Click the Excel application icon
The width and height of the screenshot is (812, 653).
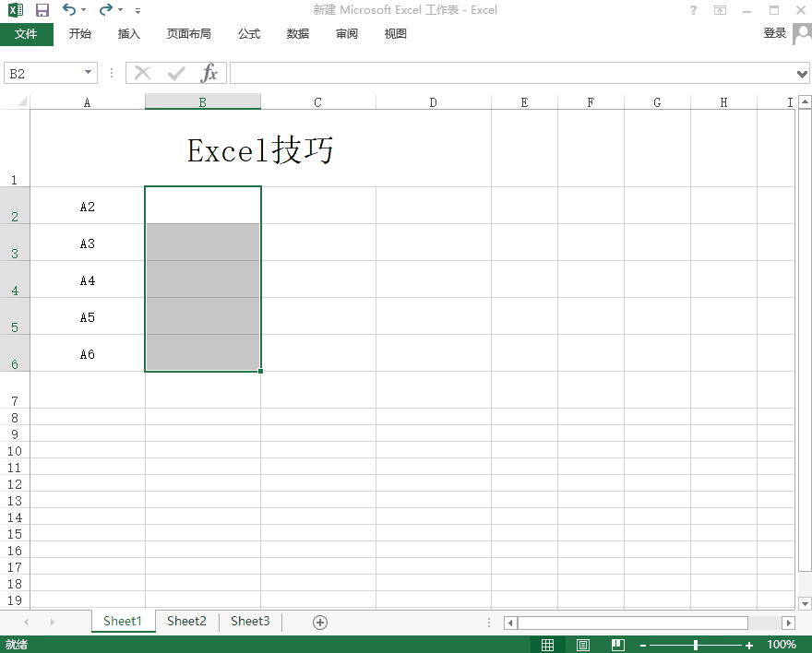pyautogui.click(x=16, y=10)
